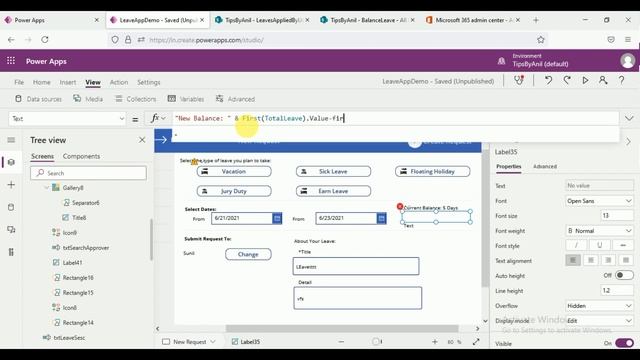Image resolution: width=640 pixels, height=360 pixels.
Task: Select txtSearchApprover in the tree
Action: click(86, 248)
